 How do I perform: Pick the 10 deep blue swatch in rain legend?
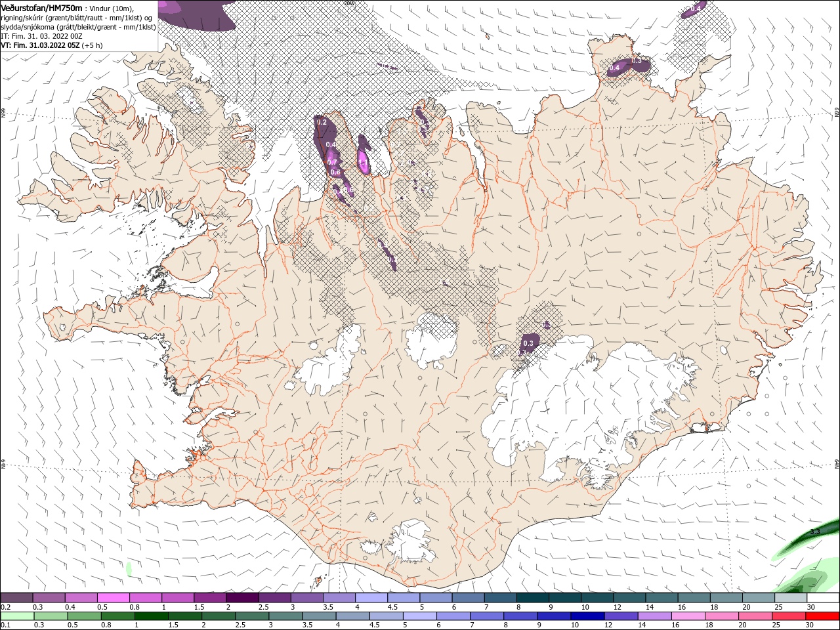pyautogui.click(x=587, y=616)
